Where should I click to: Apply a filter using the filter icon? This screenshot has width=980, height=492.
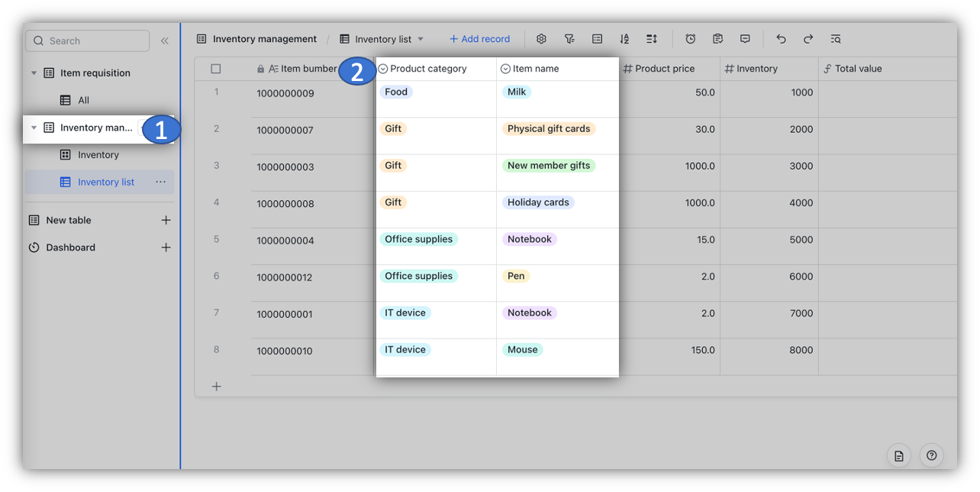point(569,38)
